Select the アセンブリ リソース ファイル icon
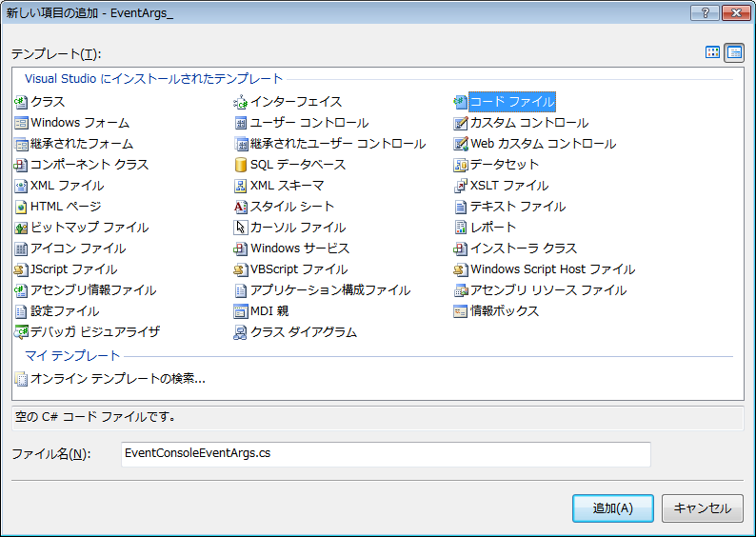This screenshot has height=537, width=756. (460, 290)
